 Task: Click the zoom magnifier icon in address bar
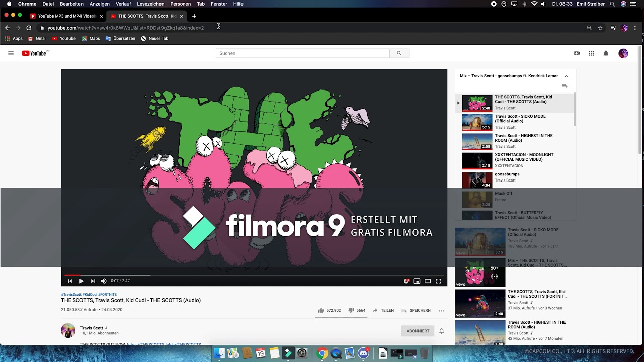589,28
